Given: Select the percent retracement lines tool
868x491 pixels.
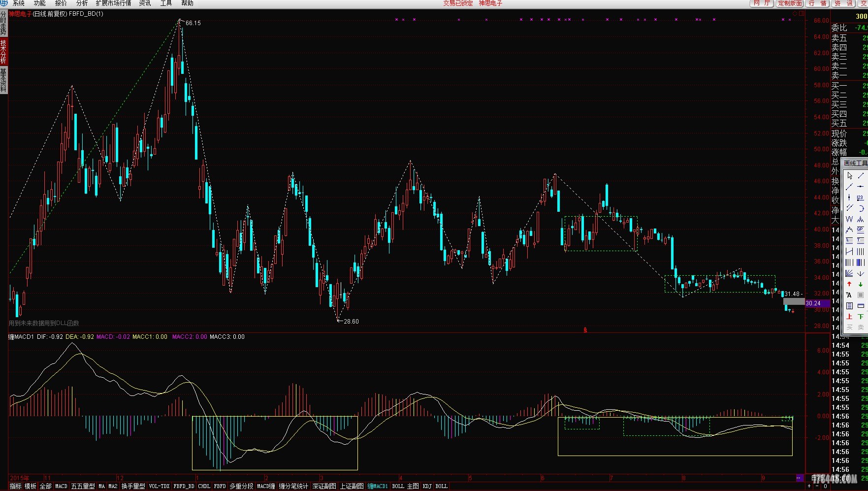Looking at the screenshot, I should click(x=850, y=241).
